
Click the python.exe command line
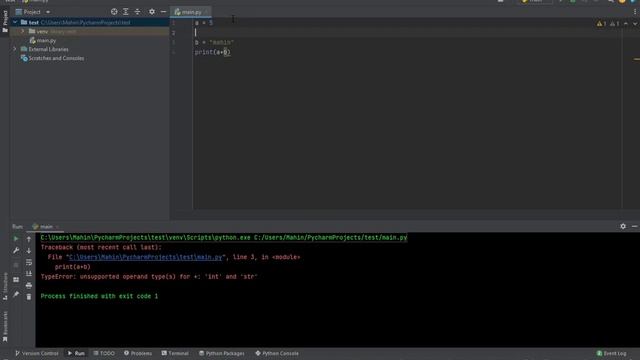pyautogui.click(x=224, y=238)
